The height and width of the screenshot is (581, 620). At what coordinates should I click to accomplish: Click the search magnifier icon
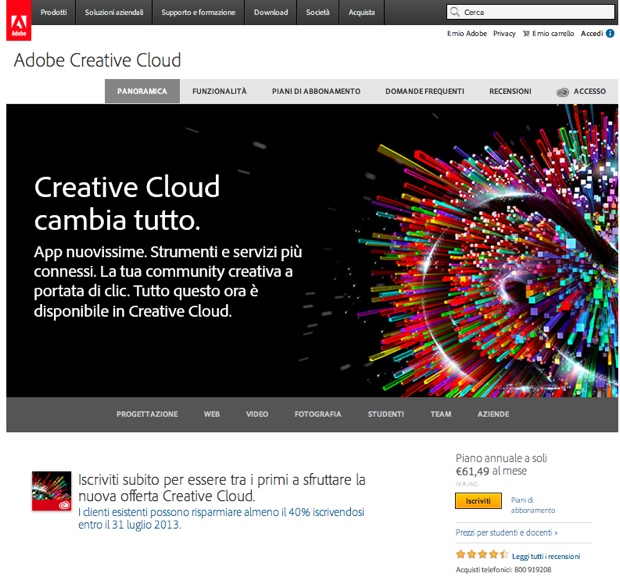[455, 12]
